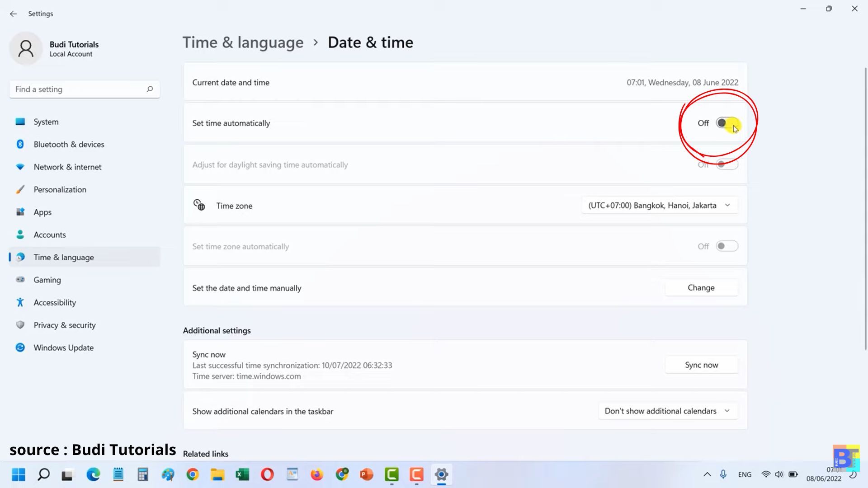The image size is (868, 488).
Task: Open System settings category
Action: (84, 122)
